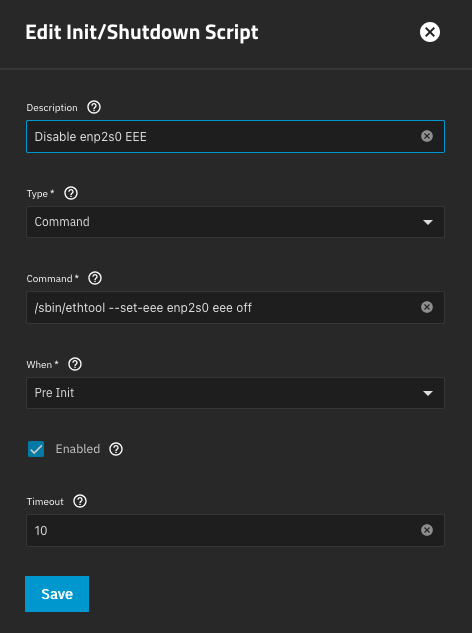The width and height of the screenshot is (472, 633).
Task: Open help tooltip for Description field
Action: [94, 107]
